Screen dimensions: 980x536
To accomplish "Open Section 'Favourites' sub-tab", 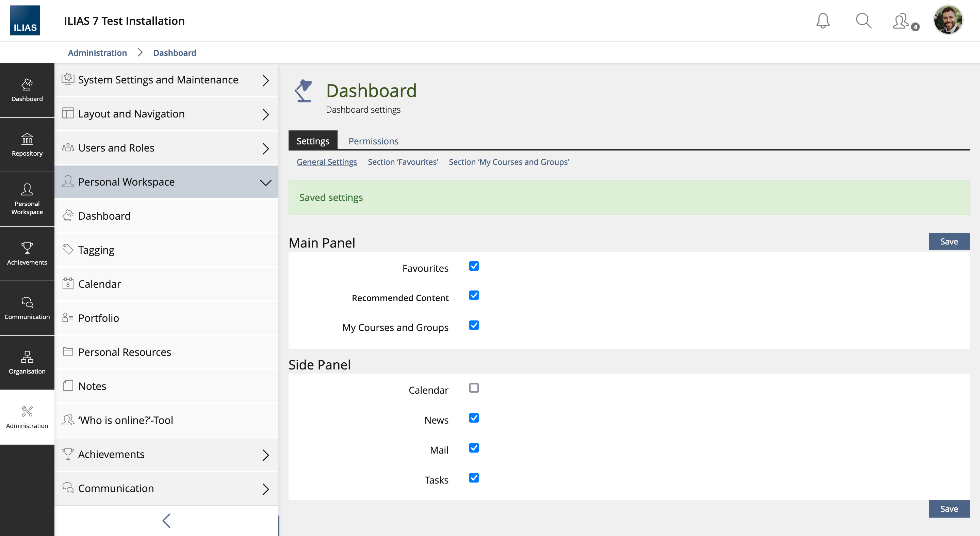I will [x=403, y=162].
